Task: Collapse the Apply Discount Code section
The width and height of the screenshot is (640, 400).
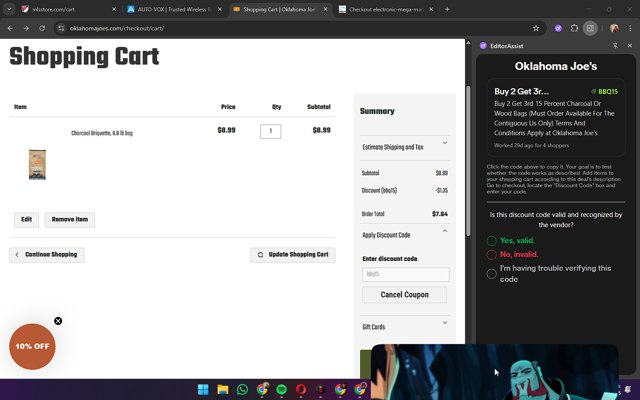Action: click(x=405, y=235)
